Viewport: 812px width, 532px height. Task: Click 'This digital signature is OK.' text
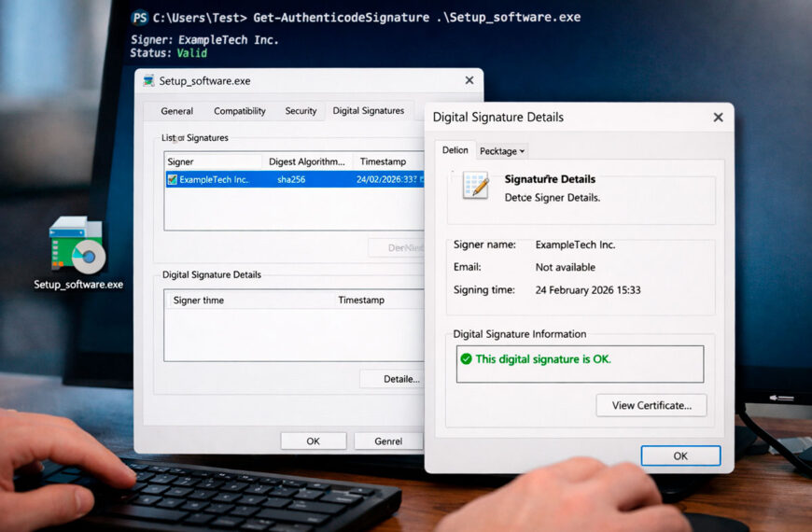(x=543, y=359)
